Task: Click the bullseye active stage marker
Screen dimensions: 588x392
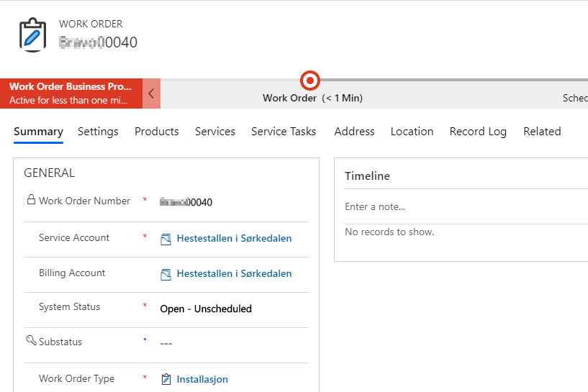Action: (x=309, y=80)
